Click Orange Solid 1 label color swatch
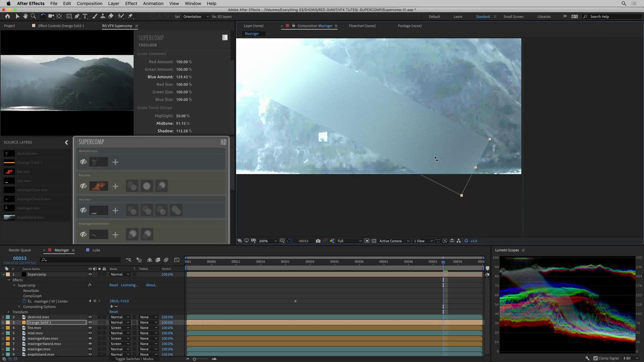This screenshot has height=362, width=644. point(8,322)
